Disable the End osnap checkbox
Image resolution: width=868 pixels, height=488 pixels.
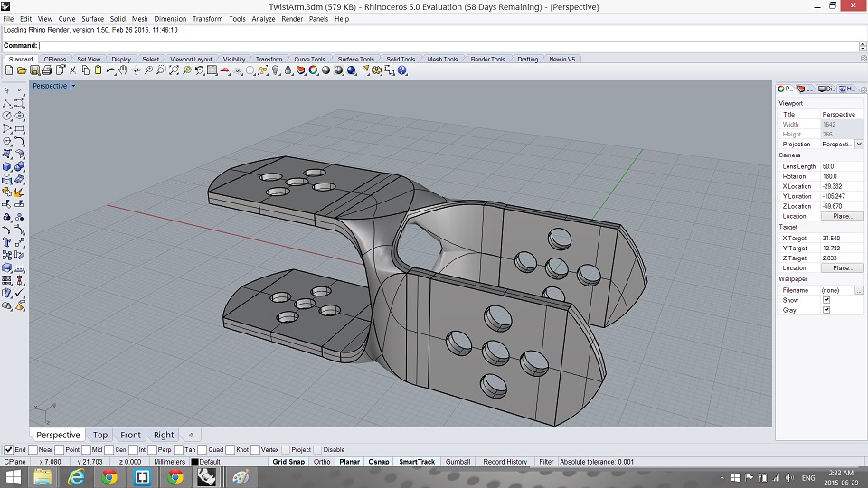(x=9, y=449)
